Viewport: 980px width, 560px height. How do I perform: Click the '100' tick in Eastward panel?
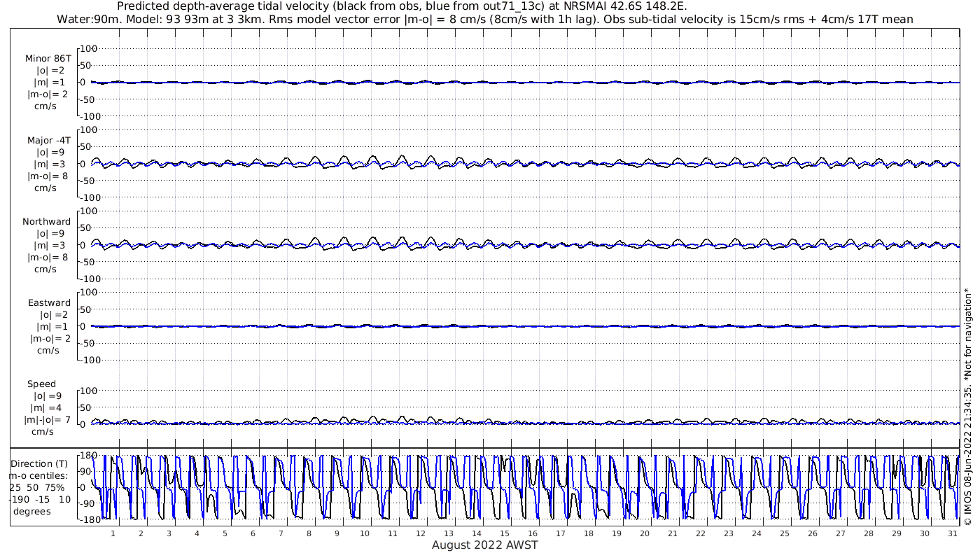[89, 292]
